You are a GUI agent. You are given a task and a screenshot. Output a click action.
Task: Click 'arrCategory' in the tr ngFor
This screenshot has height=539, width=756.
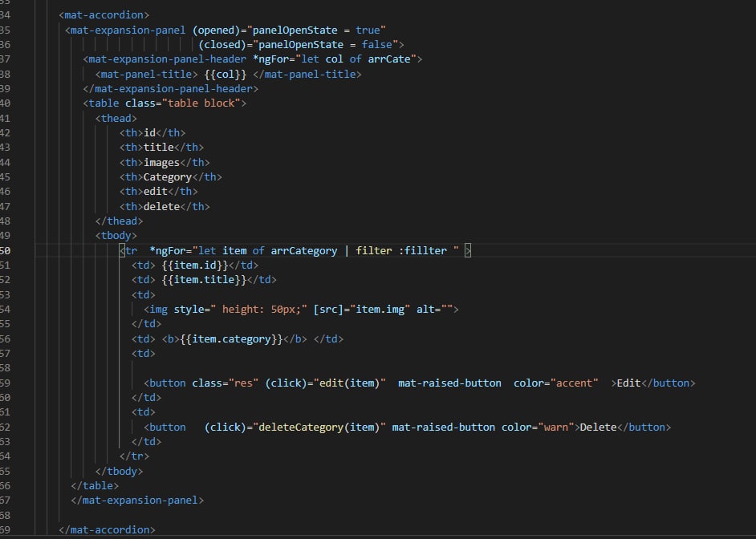(303, 250)
